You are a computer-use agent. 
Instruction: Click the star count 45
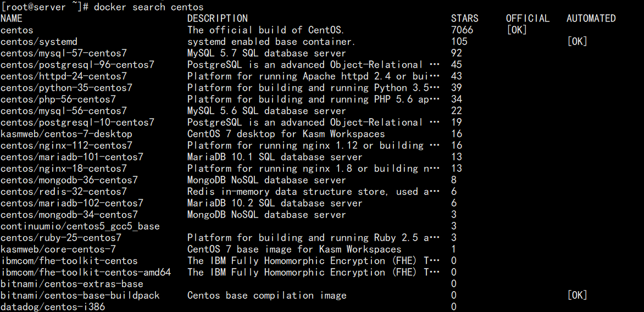pyautogui.click(x=456, y=64)
